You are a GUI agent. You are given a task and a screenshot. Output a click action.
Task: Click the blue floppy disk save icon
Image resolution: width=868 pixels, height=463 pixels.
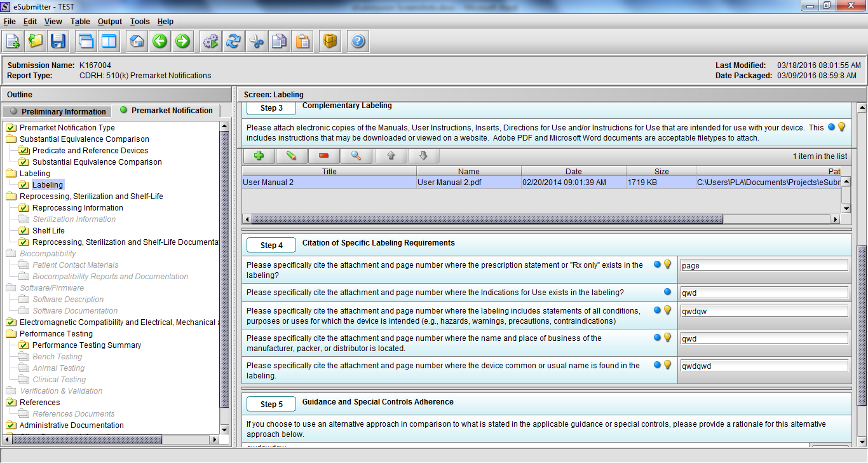click(x=58, y=41)
